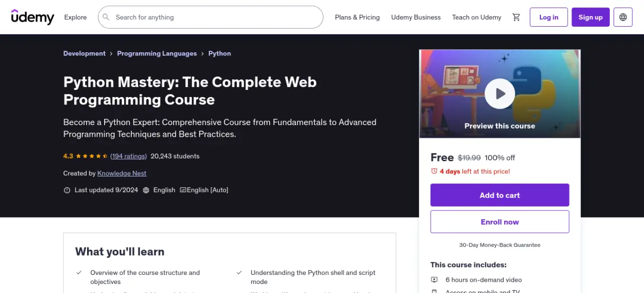Click Log in button
The width and height of the screenshot is (644, 293).
click(549, 17)
